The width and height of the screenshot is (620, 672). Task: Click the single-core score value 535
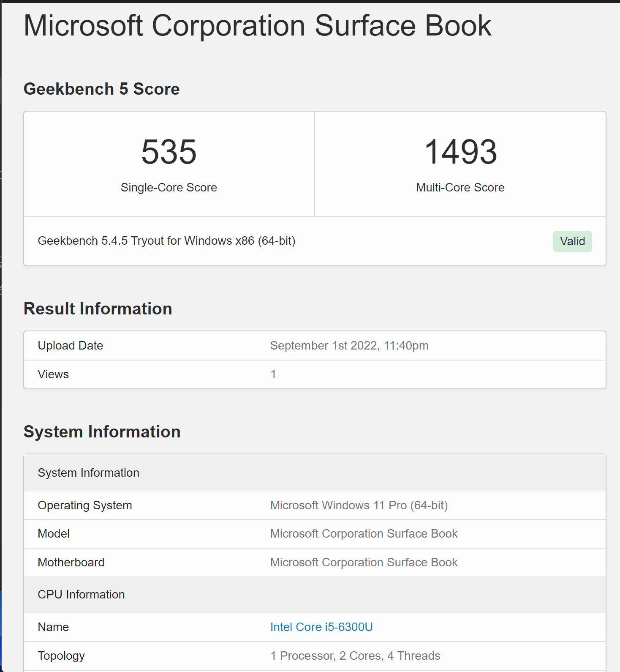click(169, 152)
